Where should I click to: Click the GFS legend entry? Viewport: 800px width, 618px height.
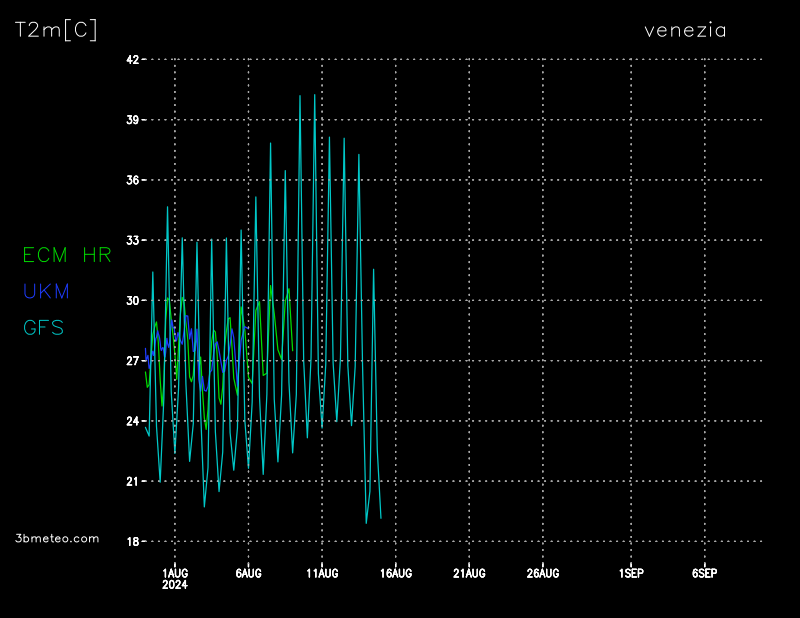click(x=43, y=327)
